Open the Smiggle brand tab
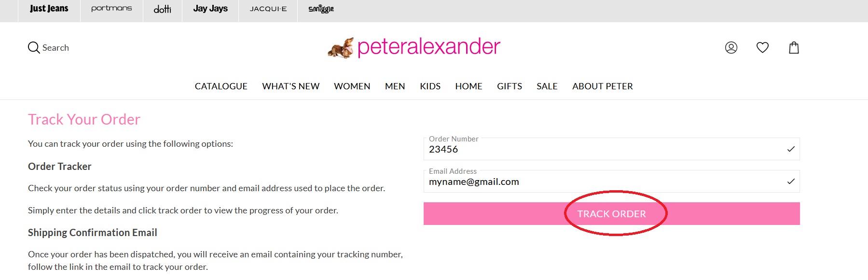 pyautogui.click(x=321, y=9)
